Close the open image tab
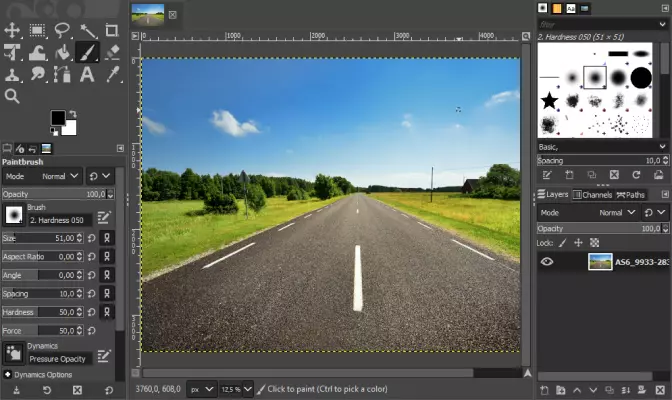The image size is (672, 400). tap(172, 15)
